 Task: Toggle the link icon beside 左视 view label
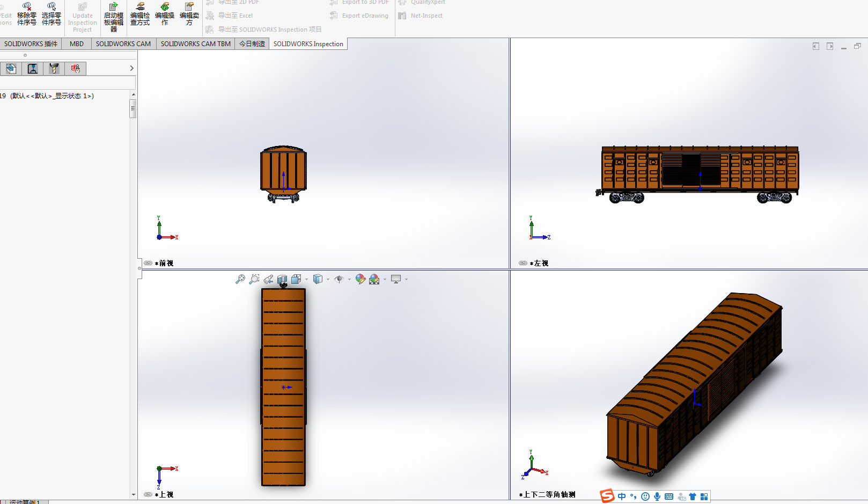(523, 263)
